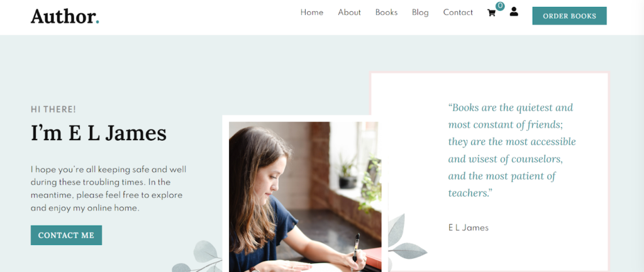Click the cart item count badge

[500, 6]
